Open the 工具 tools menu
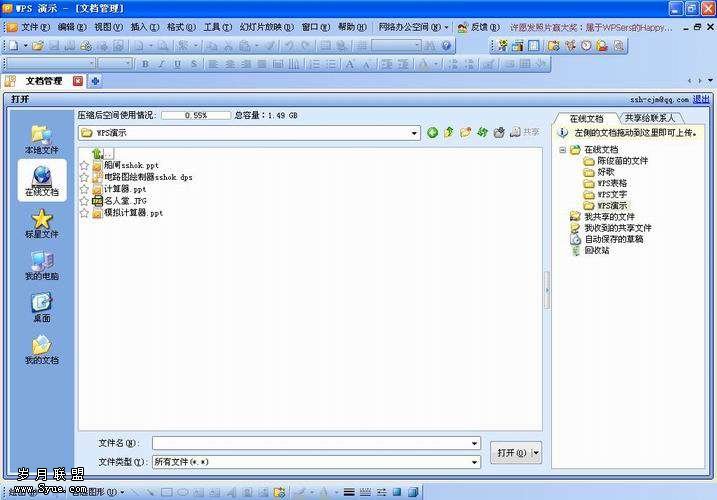This screenshot has height=500, width=717. [x=217, y=27]
